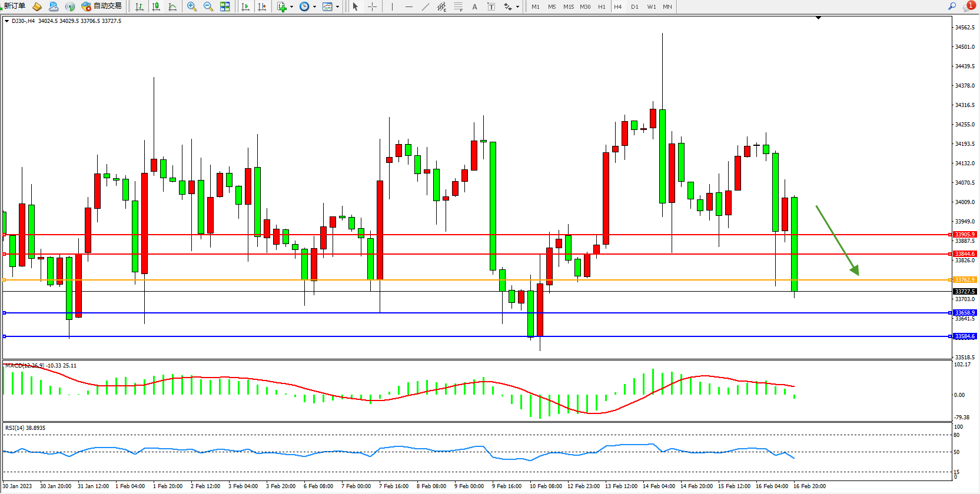Select the crosshair cursor tool
This screenshot has width=980, height=494.
point(372,6)
